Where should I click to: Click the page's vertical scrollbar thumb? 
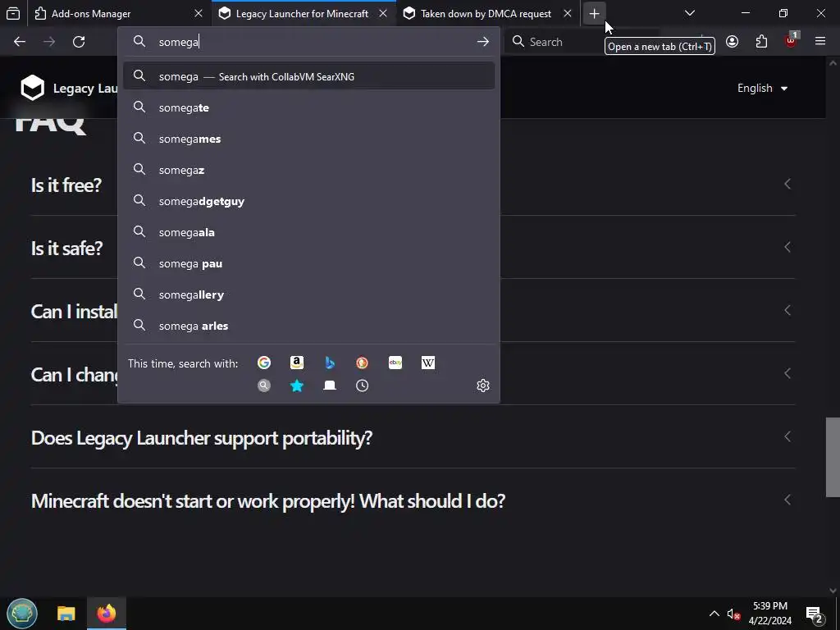(x=833, y=457)
